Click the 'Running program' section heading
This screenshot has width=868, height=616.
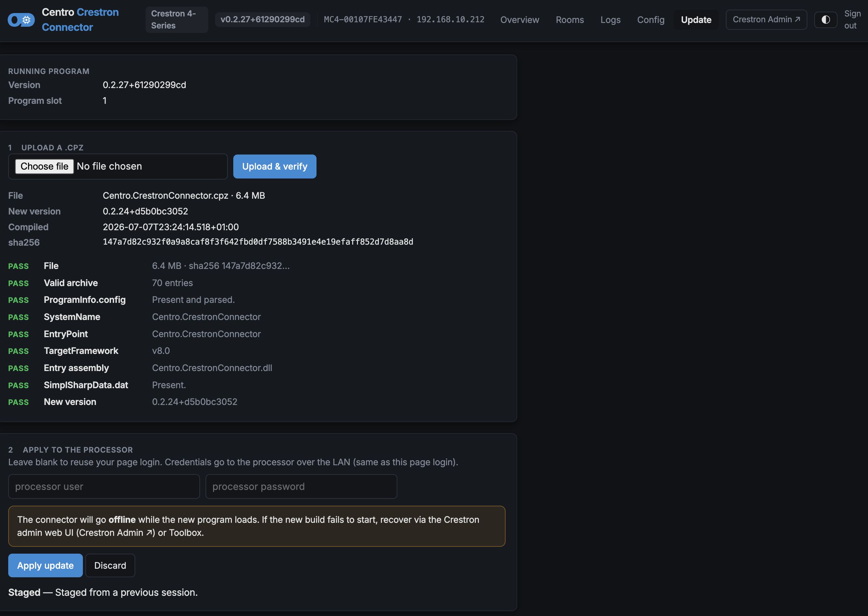[x=49, y=71]
